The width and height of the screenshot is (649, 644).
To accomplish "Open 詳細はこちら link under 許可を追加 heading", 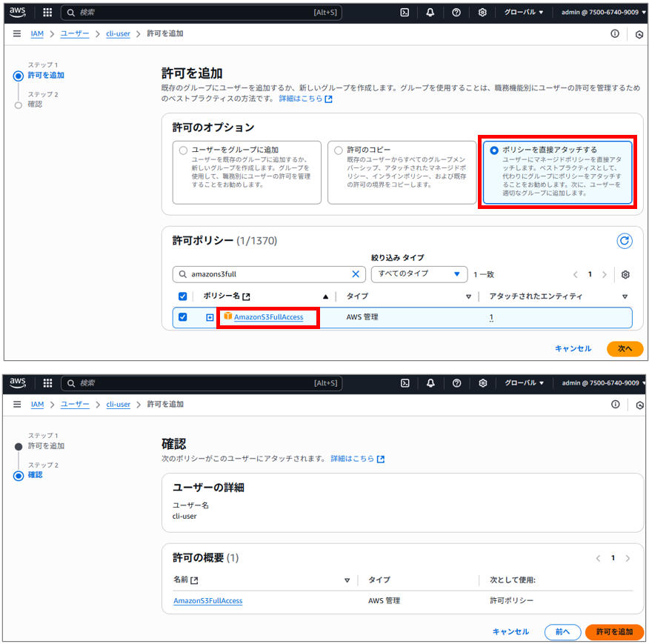I will [305, 99].
